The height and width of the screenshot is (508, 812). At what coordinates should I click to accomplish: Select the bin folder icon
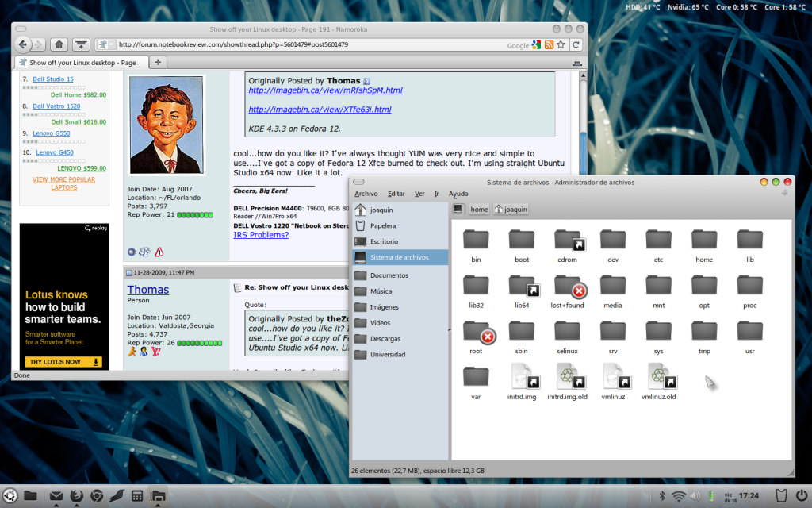point(476,240)
